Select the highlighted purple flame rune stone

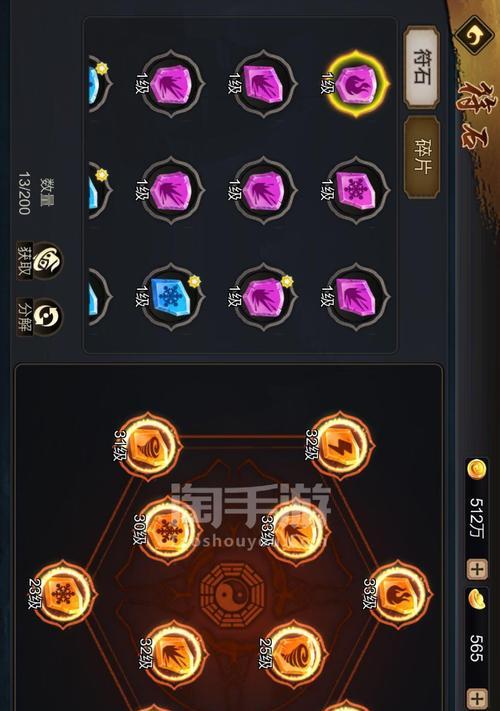coord(356,84)
